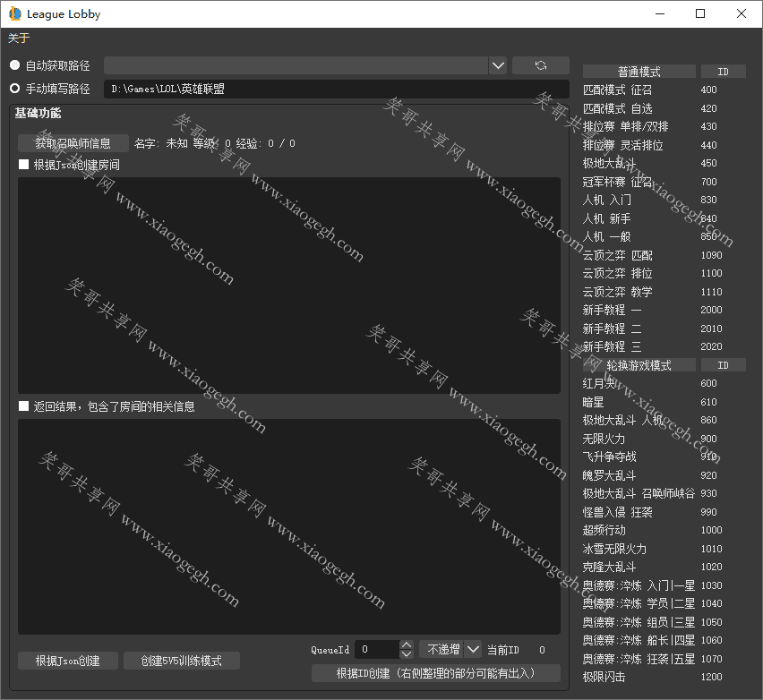
Task: Open the 关于 menu
Action: tap(19, 38)
